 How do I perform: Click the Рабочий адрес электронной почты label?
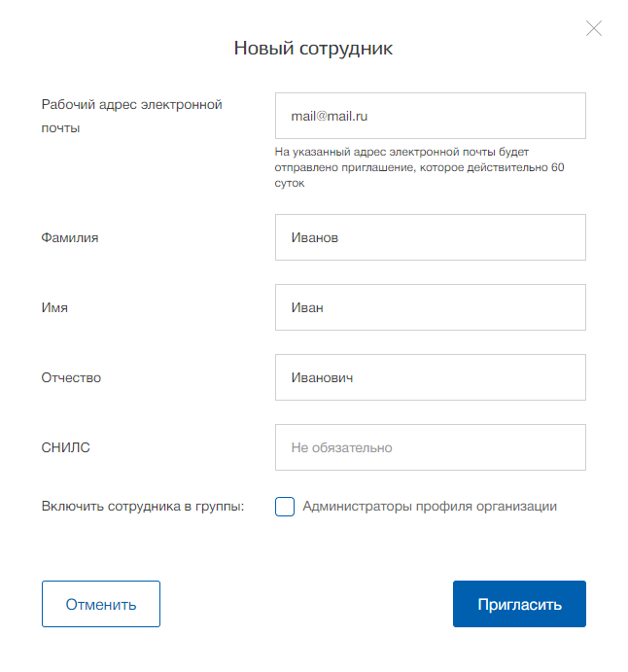131,116
